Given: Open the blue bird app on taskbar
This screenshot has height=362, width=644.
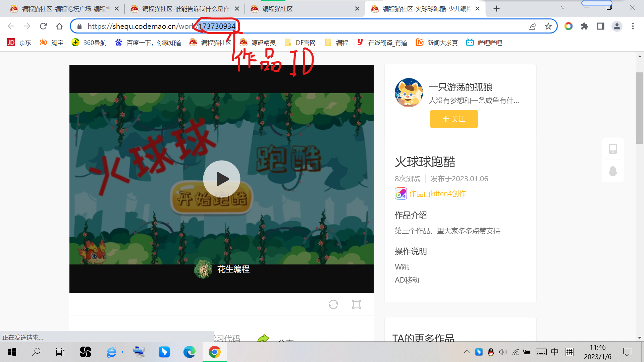Looking at the screenshot, I should 164,352.
